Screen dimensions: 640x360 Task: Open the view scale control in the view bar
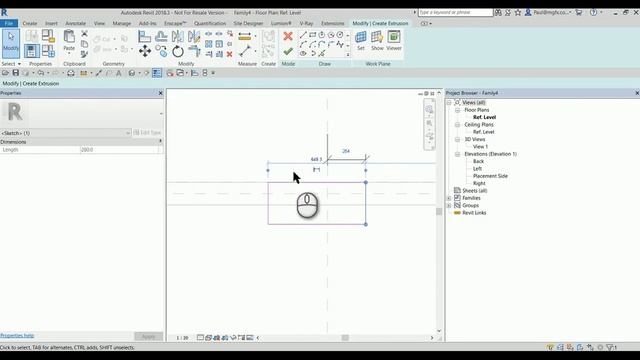tap(182, 338)
